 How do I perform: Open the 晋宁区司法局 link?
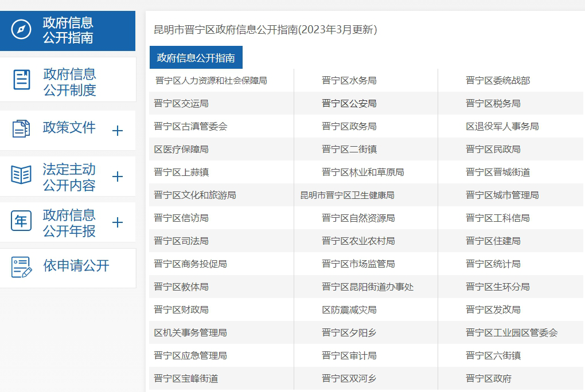181,241
